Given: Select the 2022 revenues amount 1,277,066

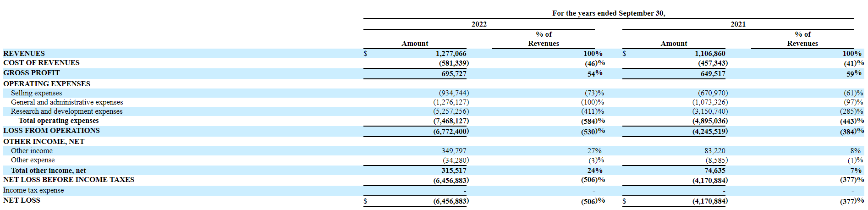Looking at the screenshot, I should click(x=450, y=54).
